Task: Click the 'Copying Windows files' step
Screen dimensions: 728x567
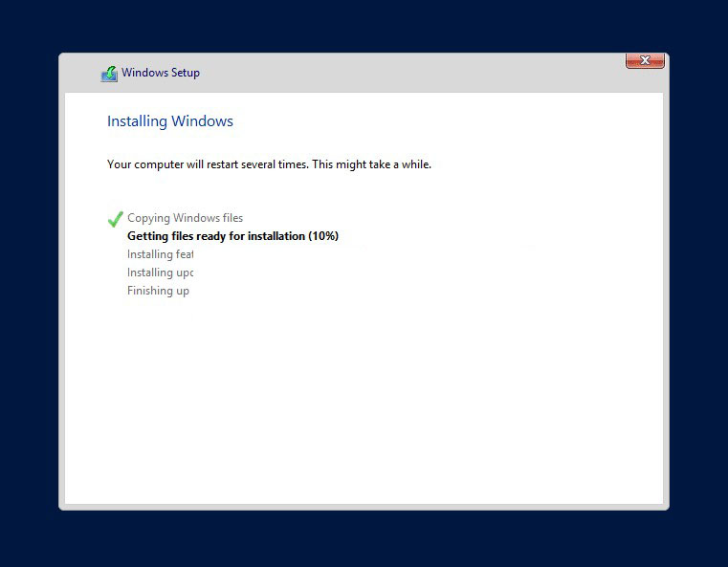Action: [x=185, y=218]
